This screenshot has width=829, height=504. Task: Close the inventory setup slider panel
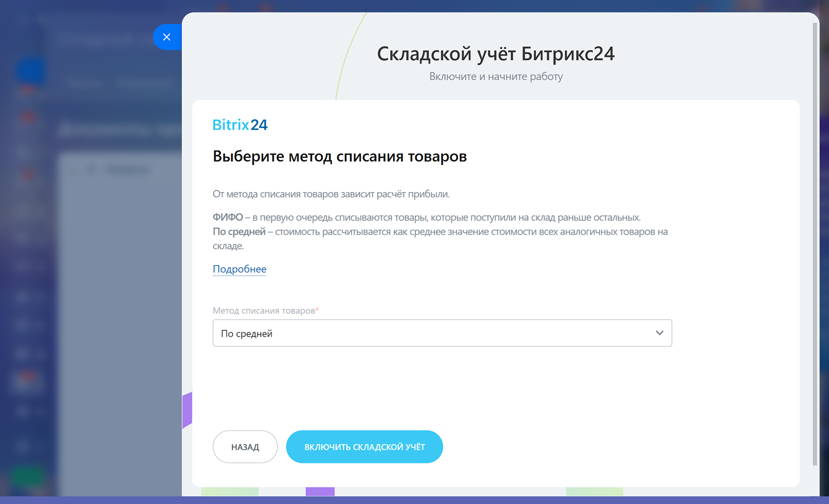[167, 37]
